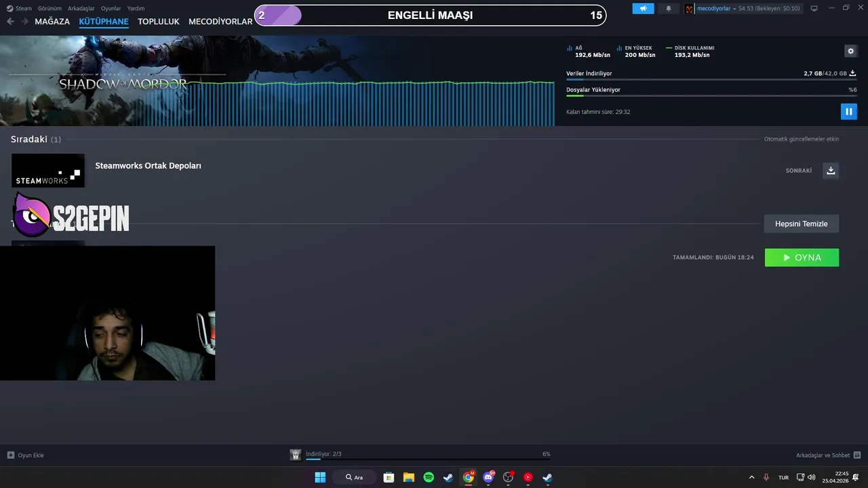
Task: Open File Explorer from taskbar
Action: 409,477
